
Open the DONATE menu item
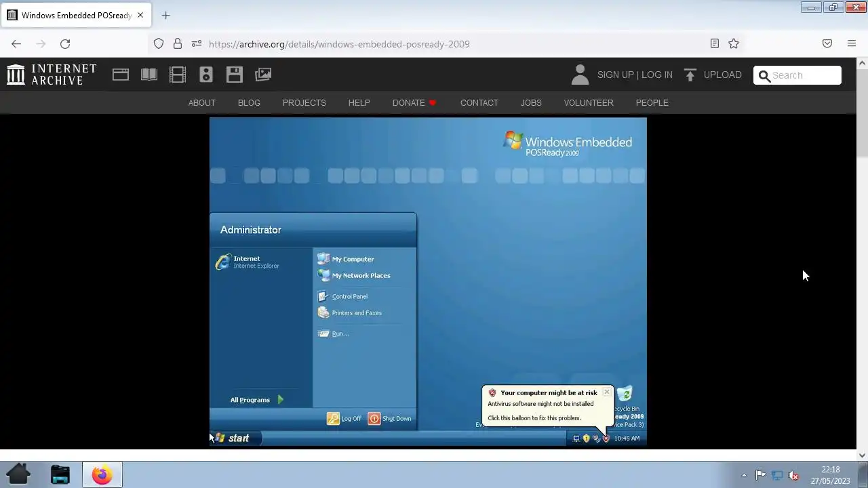[414, 102]
